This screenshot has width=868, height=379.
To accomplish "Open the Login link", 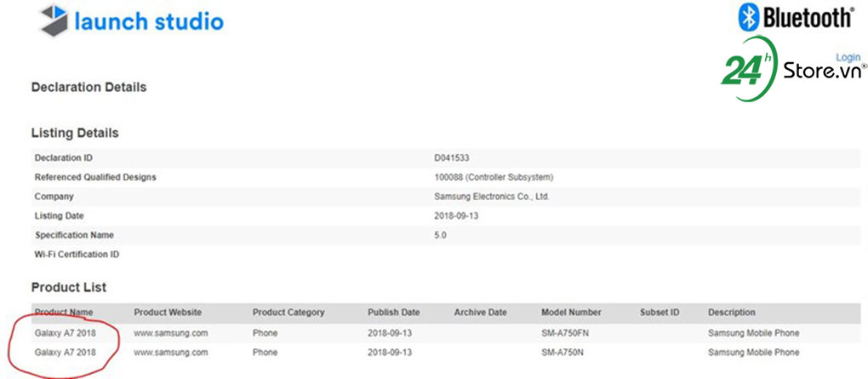I will pyautogui.click(x=848, y=57).
